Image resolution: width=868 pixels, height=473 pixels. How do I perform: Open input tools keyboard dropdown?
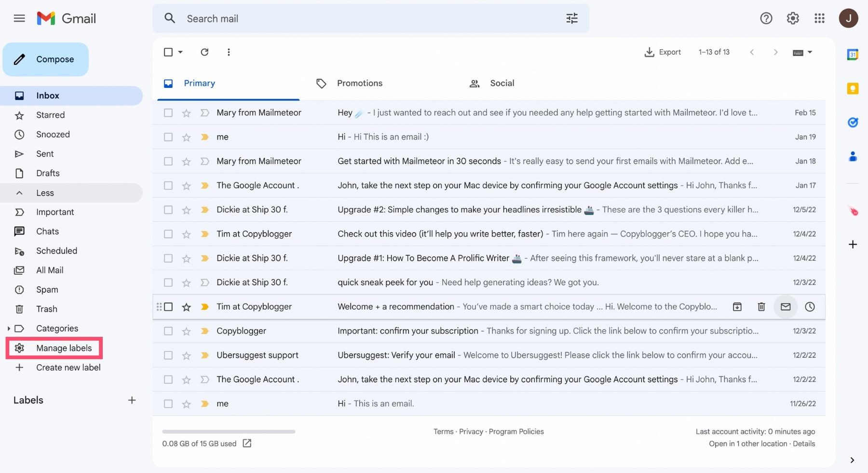coord(802,52)
